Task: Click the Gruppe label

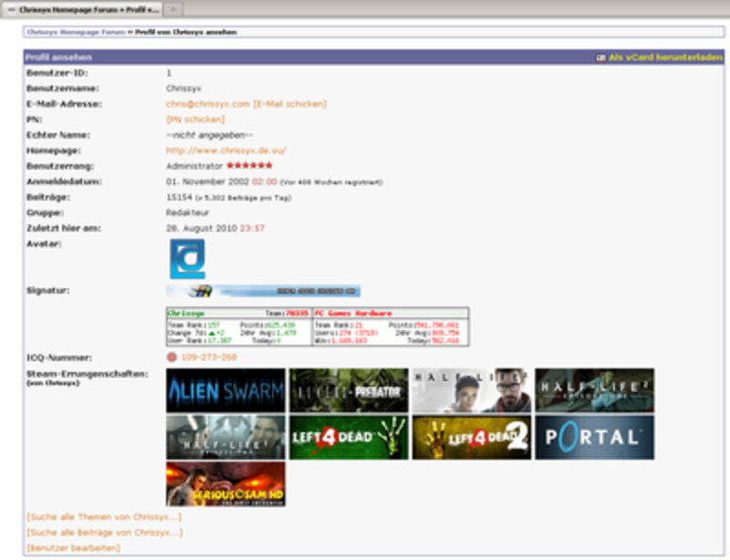Action: pos(46,213)
